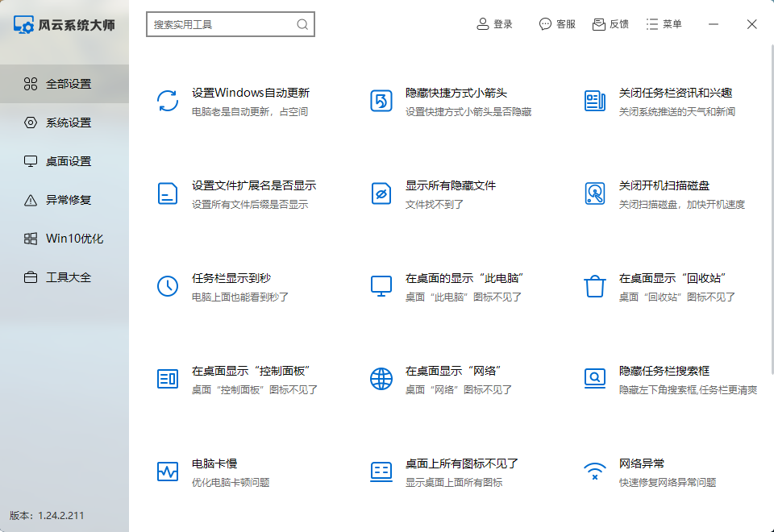Screen dimensions: 774x532
Task: Click description 快速修复网络异常问题
Action: coord(668,483)
